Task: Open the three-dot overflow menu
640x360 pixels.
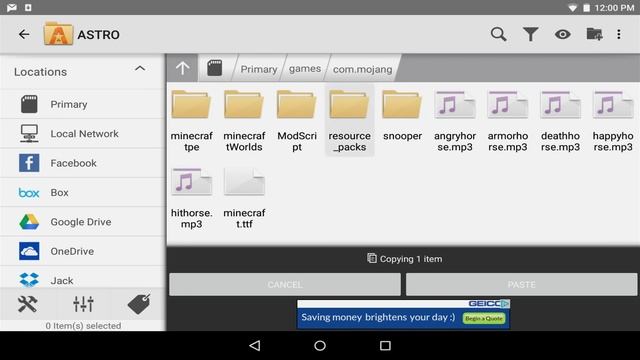Action: click(x=619, y=35)
